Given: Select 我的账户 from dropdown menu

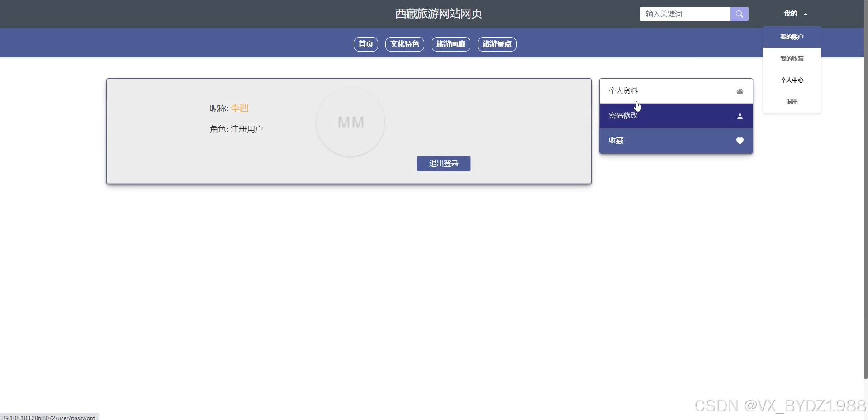Looking at the screenshot, I should click(x=792, y=37).
